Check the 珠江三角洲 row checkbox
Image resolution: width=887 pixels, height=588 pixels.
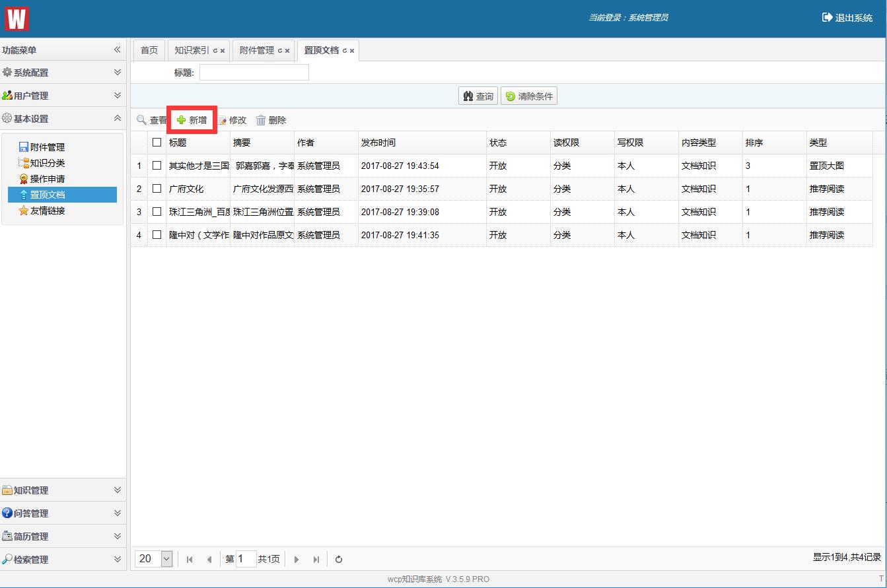pyautogui.click(x=157, y=211)
